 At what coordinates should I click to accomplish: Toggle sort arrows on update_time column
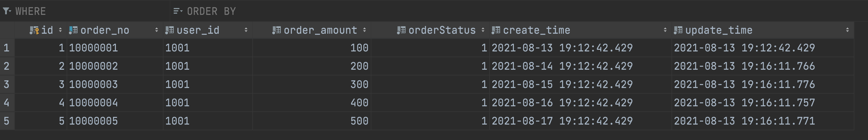coord(847,30)
